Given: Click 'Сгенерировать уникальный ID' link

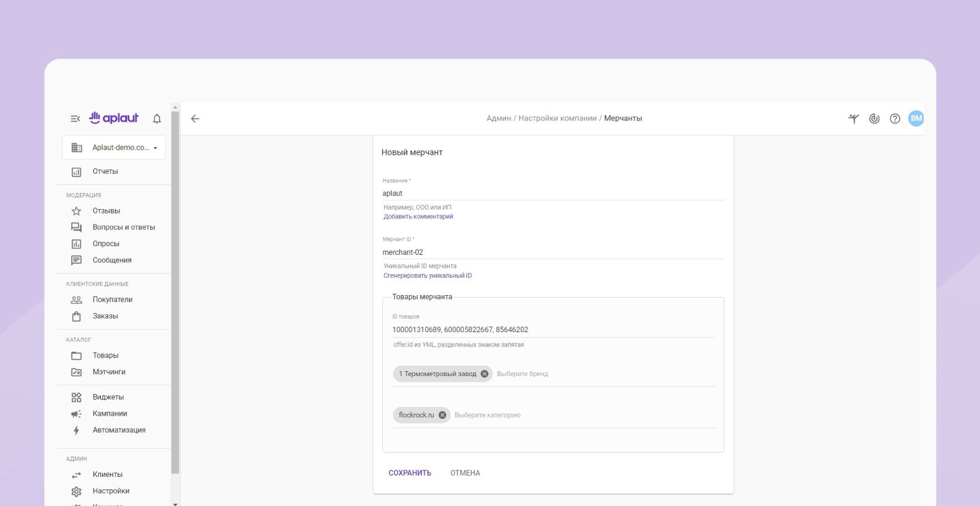Looking at the screenshot, I should 428,276.
